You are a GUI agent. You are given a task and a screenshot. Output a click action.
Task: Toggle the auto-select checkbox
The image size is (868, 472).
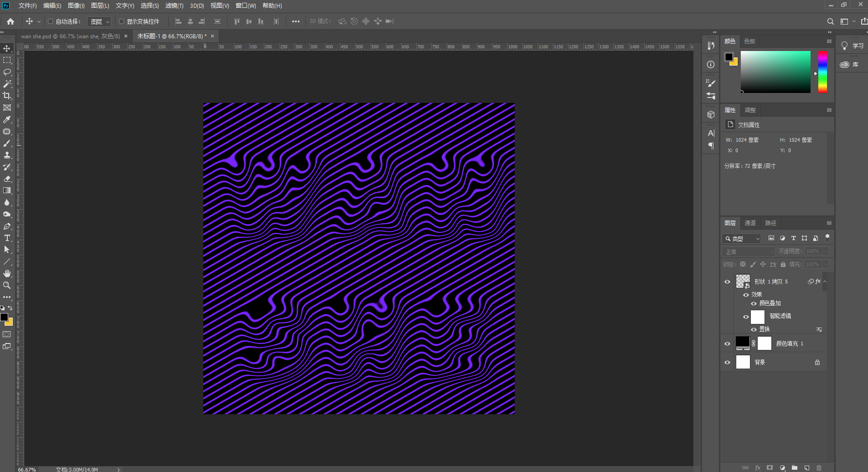tap(51, 21)
